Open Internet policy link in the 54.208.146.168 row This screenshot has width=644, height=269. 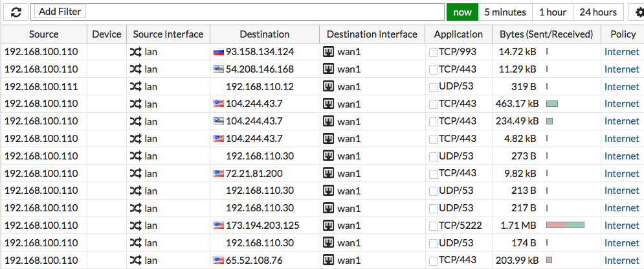622,69
